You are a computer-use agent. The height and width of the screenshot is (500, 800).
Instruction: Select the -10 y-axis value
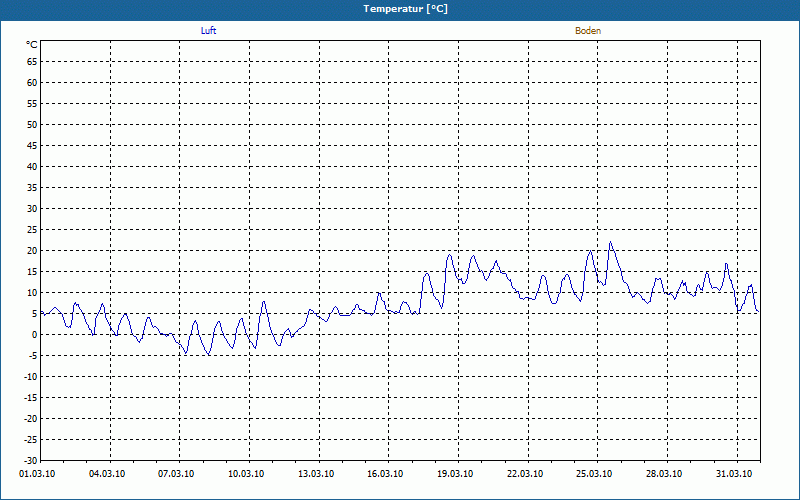[31, 377]
